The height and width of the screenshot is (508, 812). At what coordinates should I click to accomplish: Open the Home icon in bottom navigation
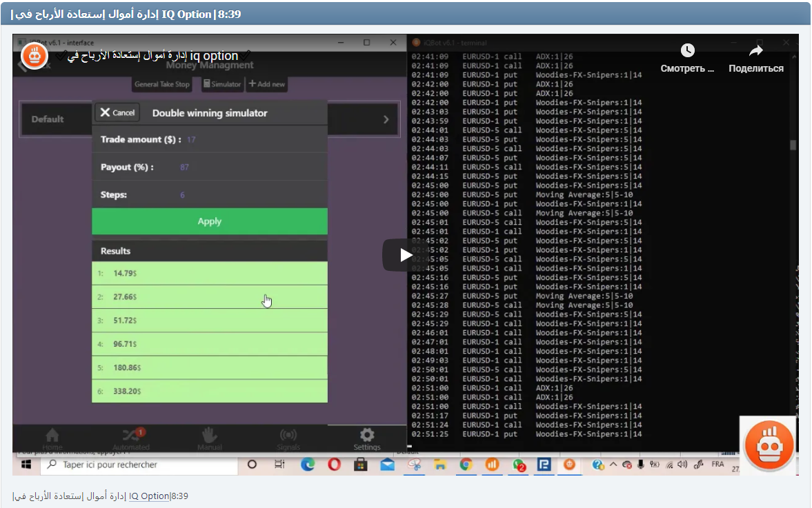click(x=52, y=436)
